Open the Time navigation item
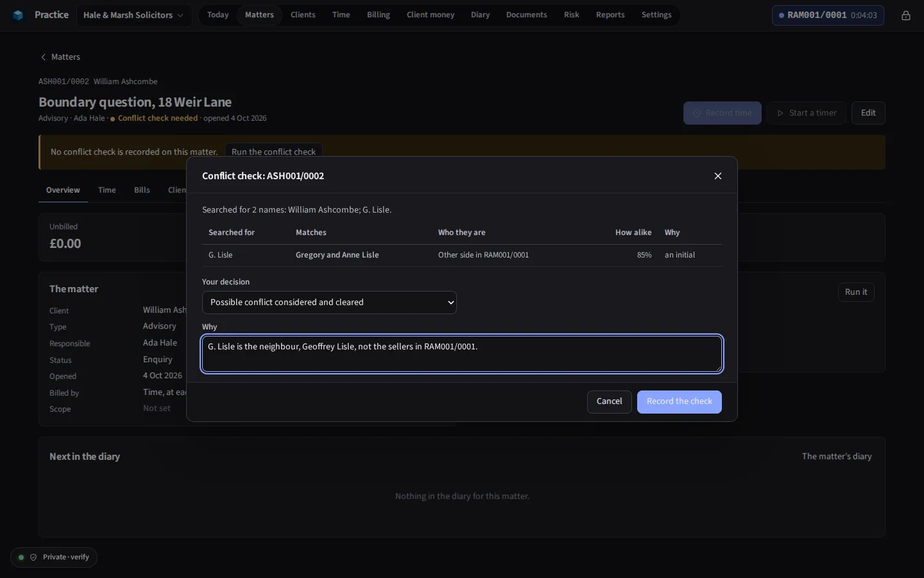924x578 pixels. click(341, 15)
